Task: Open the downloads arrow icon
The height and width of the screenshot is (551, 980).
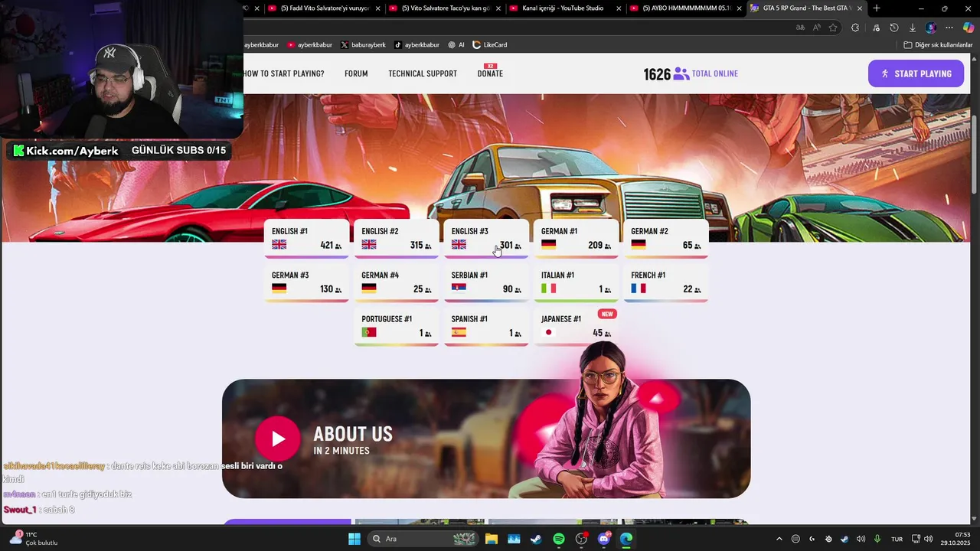Action: tap(913, 28)
